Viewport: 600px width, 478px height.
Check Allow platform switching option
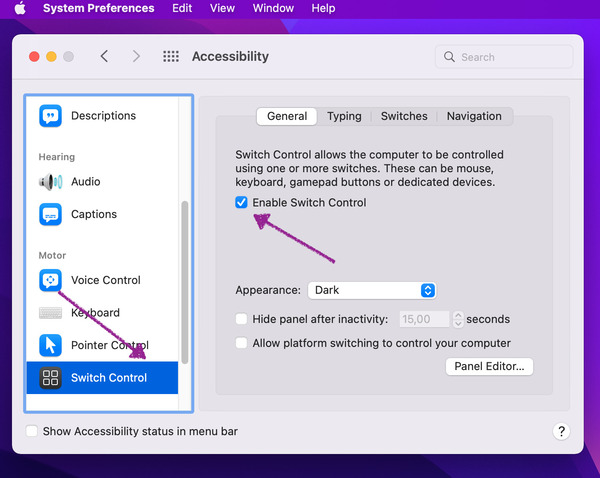click(241, 343)
